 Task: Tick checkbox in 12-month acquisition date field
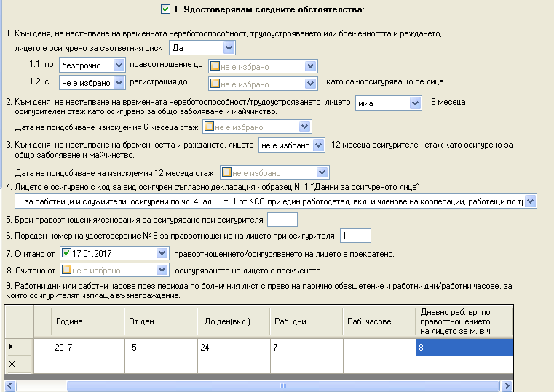(x=226, y=173)
